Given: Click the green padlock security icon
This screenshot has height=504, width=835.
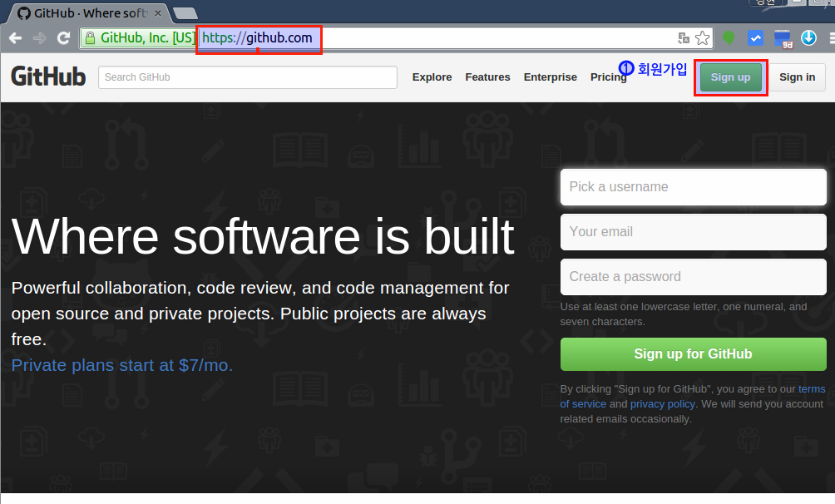Looking at the screenshot, I should tap(90, 37).
